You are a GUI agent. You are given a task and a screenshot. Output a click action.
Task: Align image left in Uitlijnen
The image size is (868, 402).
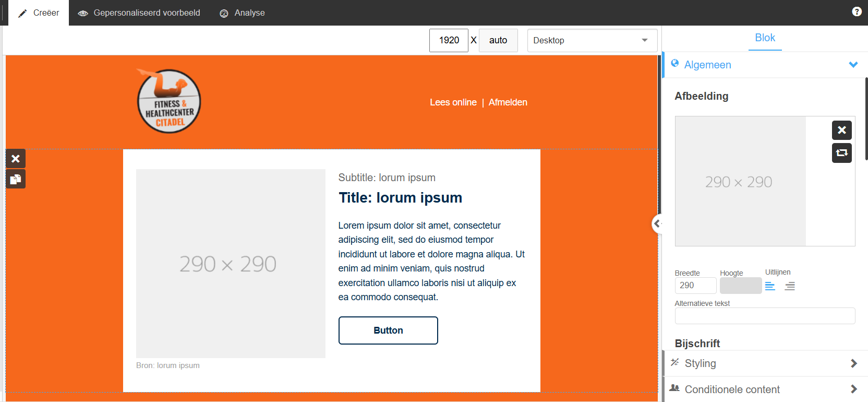770,286
